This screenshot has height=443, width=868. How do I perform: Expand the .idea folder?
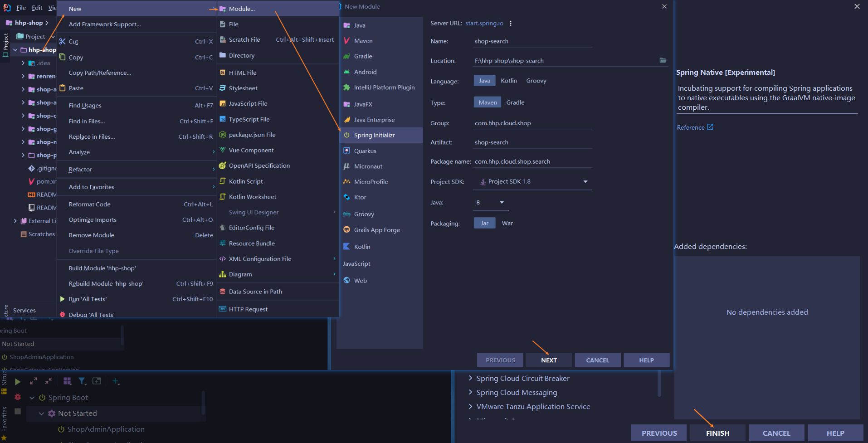point(23,63)
